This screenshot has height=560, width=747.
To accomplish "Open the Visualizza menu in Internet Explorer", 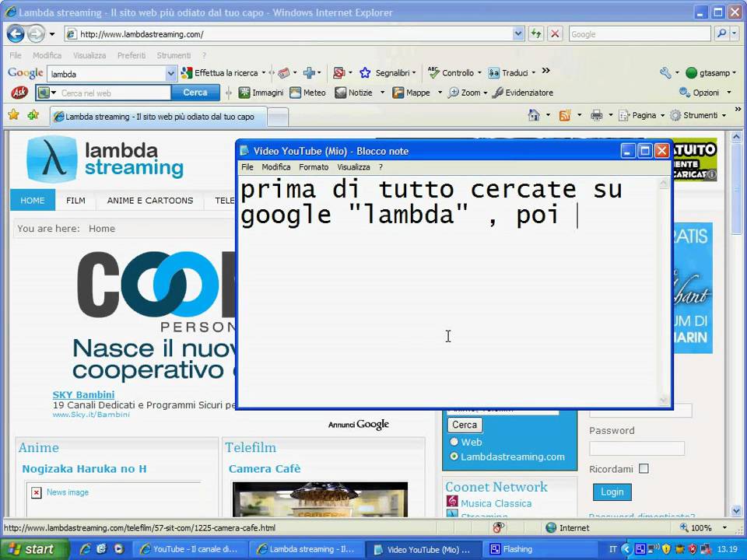I will 89,55.
